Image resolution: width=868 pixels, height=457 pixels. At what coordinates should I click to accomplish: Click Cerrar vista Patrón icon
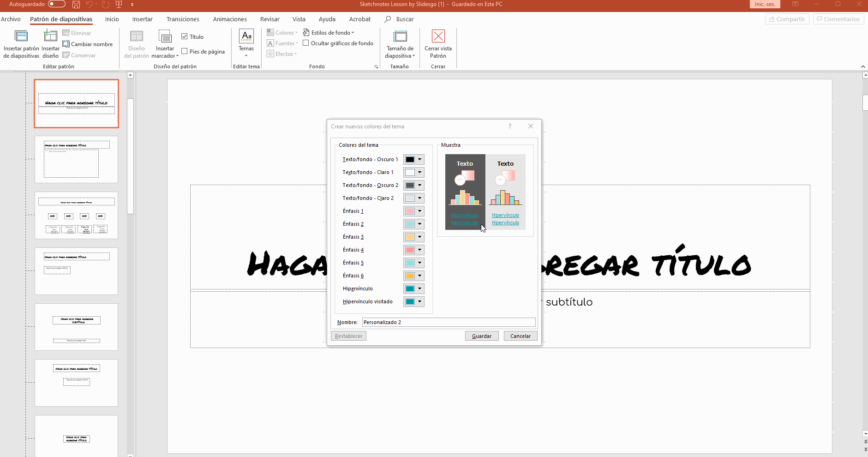pyautogui.click(x=438, y=44)
